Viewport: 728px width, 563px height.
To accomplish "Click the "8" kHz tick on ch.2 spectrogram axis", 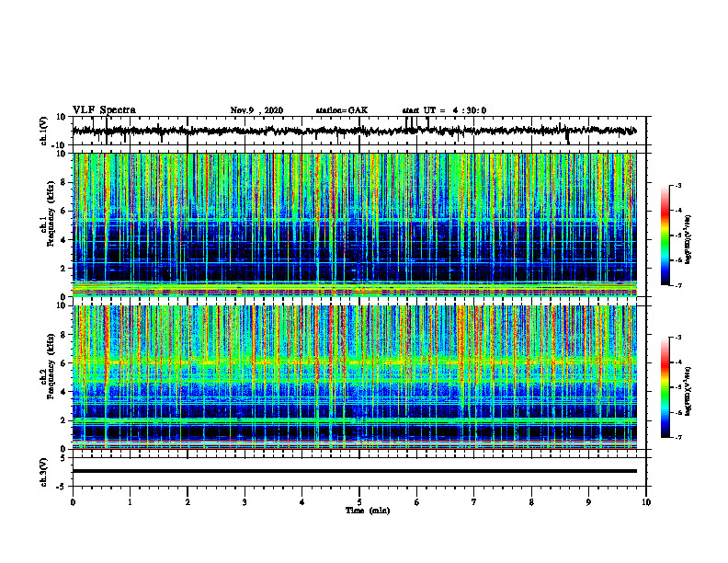I will 63,335.
